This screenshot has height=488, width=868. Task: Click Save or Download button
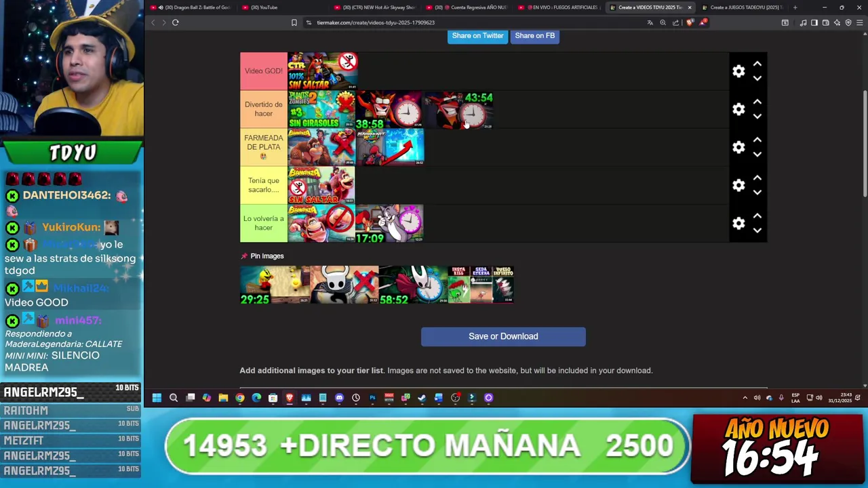pos(503,336)
